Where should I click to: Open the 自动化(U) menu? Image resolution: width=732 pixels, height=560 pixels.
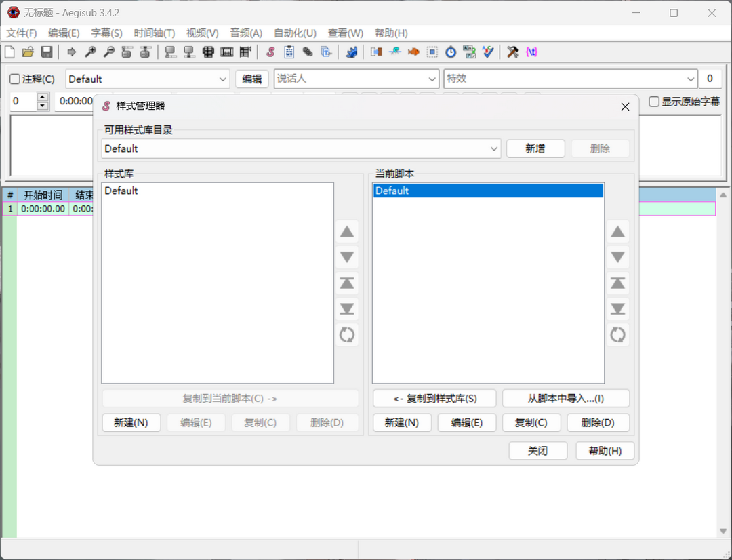[295, 33]
